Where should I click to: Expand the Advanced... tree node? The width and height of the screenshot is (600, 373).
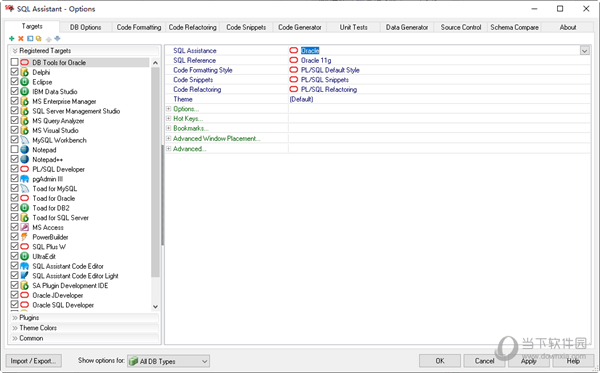(168, 148)
